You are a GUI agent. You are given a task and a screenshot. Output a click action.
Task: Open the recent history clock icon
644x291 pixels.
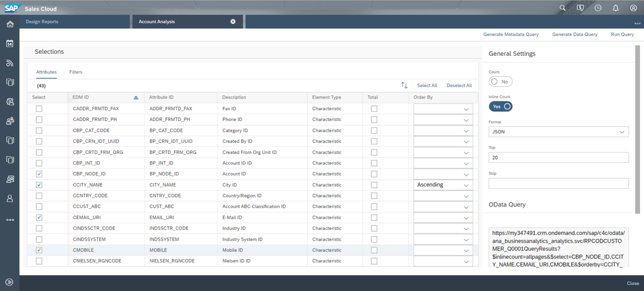598,8
